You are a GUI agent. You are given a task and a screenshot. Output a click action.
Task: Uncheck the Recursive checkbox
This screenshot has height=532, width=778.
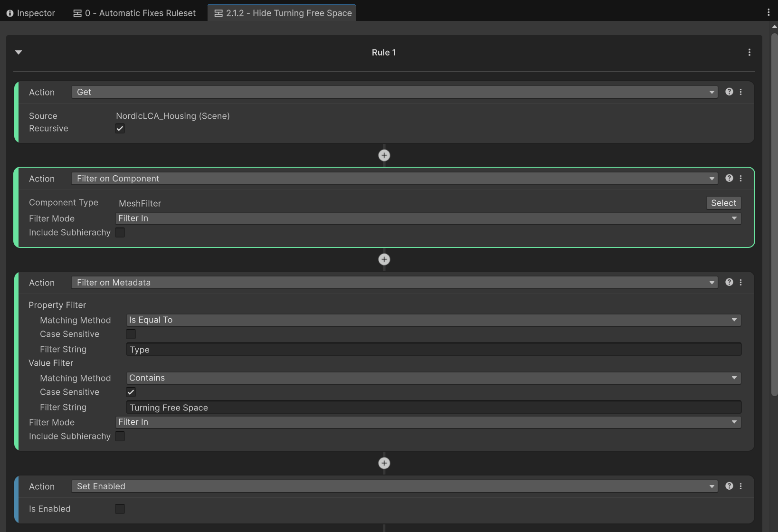pyautogui.click(x=120, y=129)
